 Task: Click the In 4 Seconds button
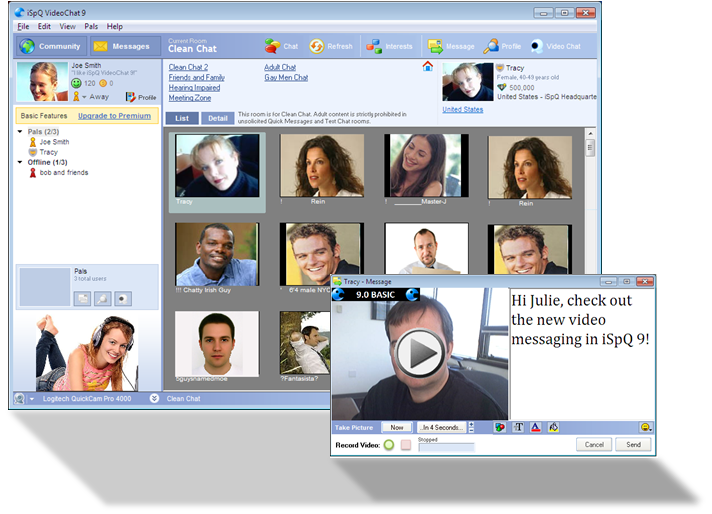pyautogui.click(x=441, y=427)
